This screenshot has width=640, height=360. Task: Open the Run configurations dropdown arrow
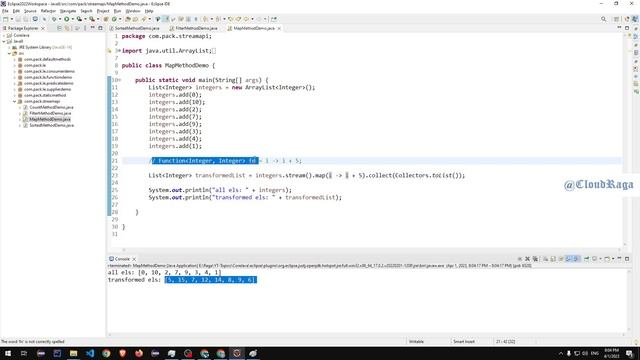click(72, 19)
